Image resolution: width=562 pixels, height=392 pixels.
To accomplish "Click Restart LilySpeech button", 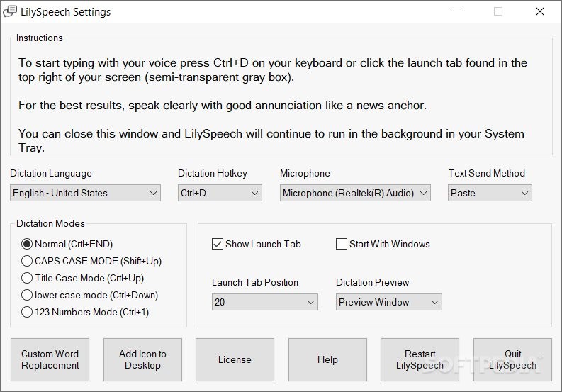I will (x=420, y=359).
